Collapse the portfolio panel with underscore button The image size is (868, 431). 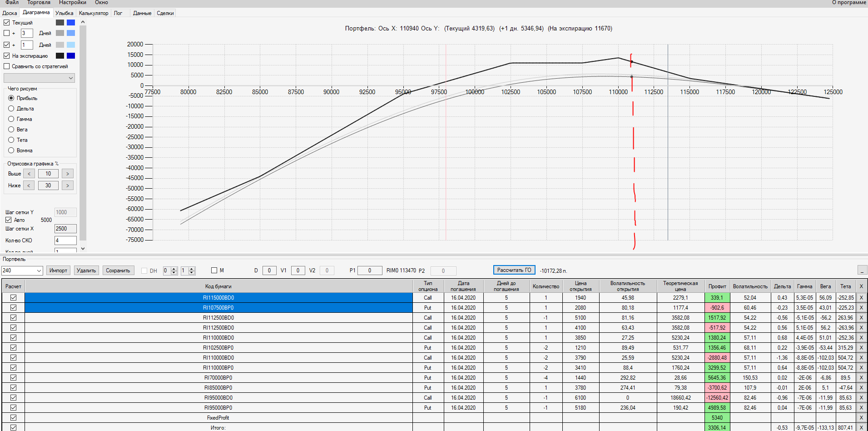862,270
